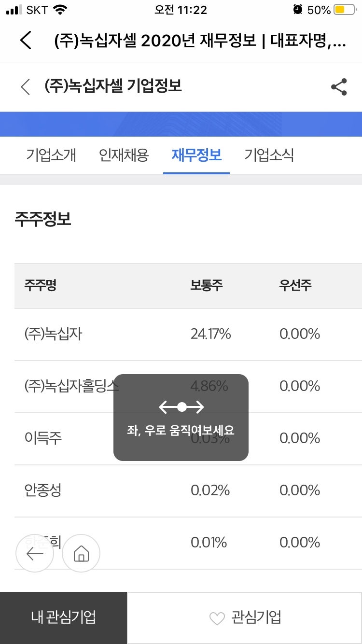Viewport: 362px width, 644px height.
Task: Tap the browser back arrow at top
Action: (x=26, y=40)
